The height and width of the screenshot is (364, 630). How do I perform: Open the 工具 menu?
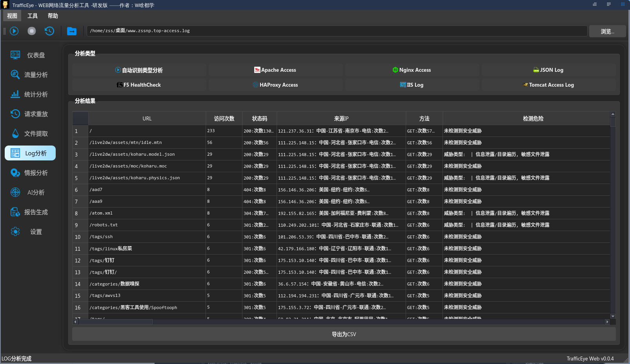point(33,16)
